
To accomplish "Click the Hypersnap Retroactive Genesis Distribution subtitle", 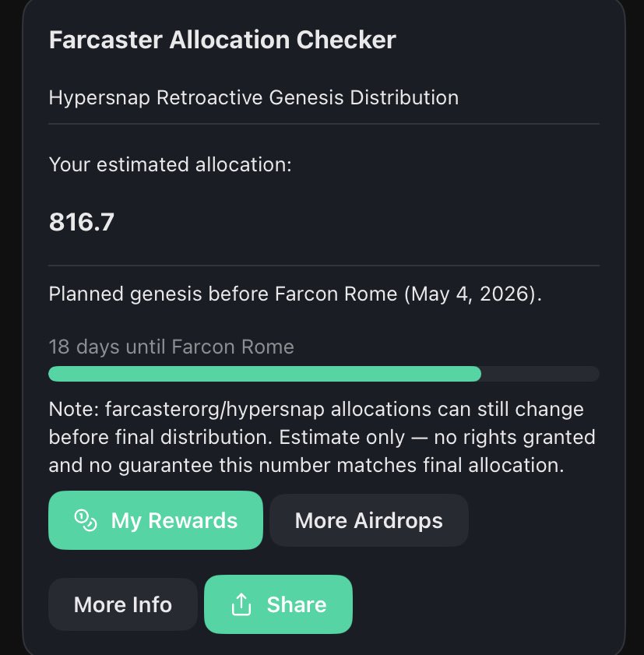I will (x=253, y=98).
